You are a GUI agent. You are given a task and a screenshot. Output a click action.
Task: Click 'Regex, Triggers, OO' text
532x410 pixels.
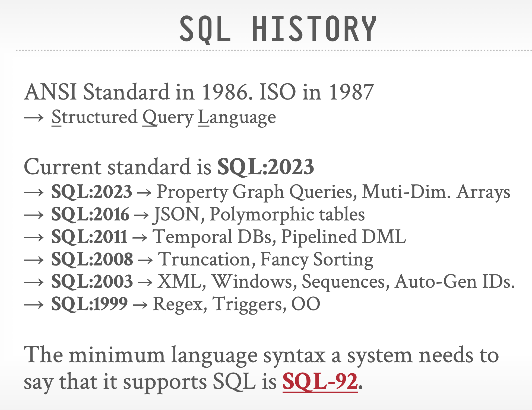pyautogui.click(x=236, y=304)
